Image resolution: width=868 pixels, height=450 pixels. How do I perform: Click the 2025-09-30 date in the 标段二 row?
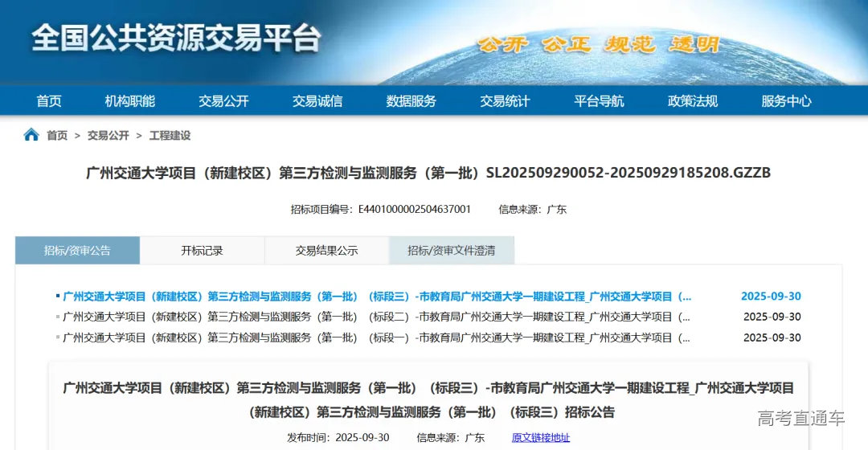772,317
